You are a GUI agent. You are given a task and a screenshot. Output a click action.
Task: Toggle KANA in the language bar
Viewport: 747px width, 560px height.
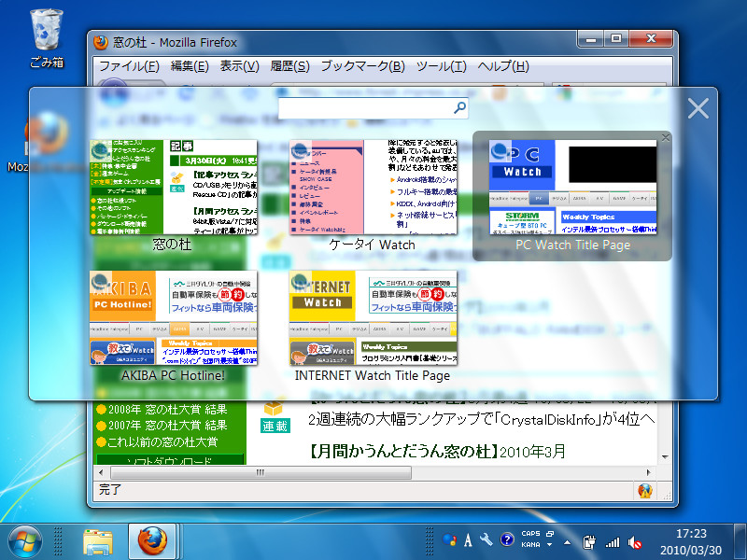click(530, 545)
